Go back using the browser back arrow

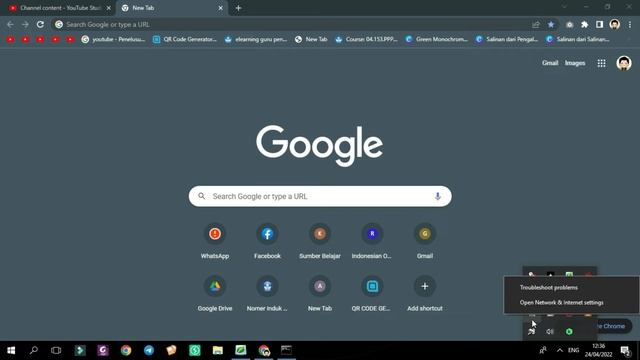(x=10, y=24)
